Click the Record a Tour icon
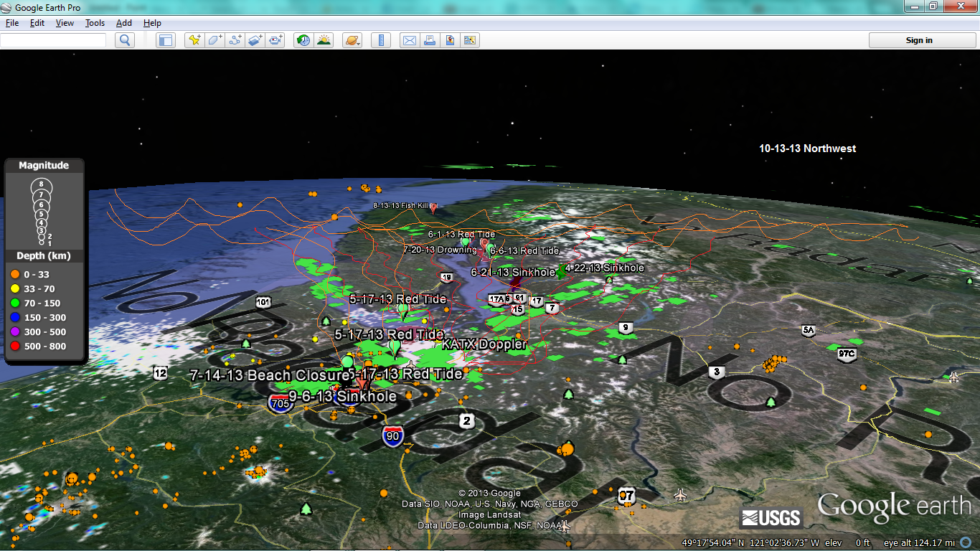Image resolution: width=980 pixels, height=551 pixels. [276, 40]
